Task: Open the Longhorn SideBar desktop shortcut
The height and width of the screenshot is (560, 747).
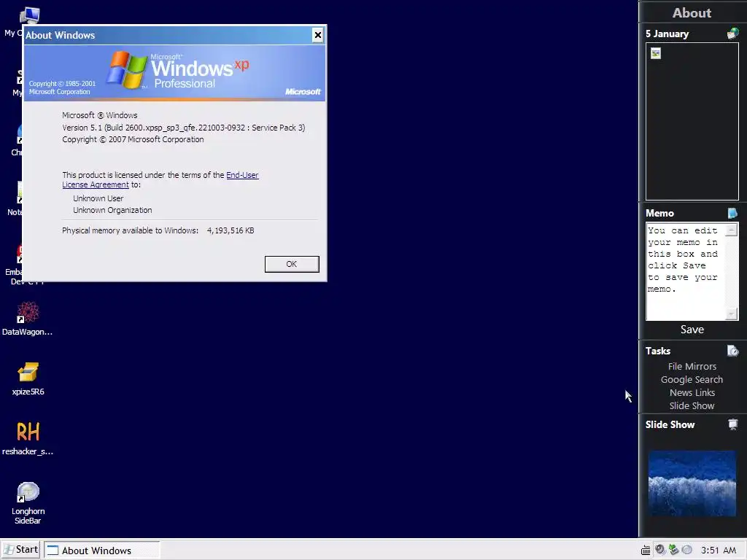Action: 28,503
